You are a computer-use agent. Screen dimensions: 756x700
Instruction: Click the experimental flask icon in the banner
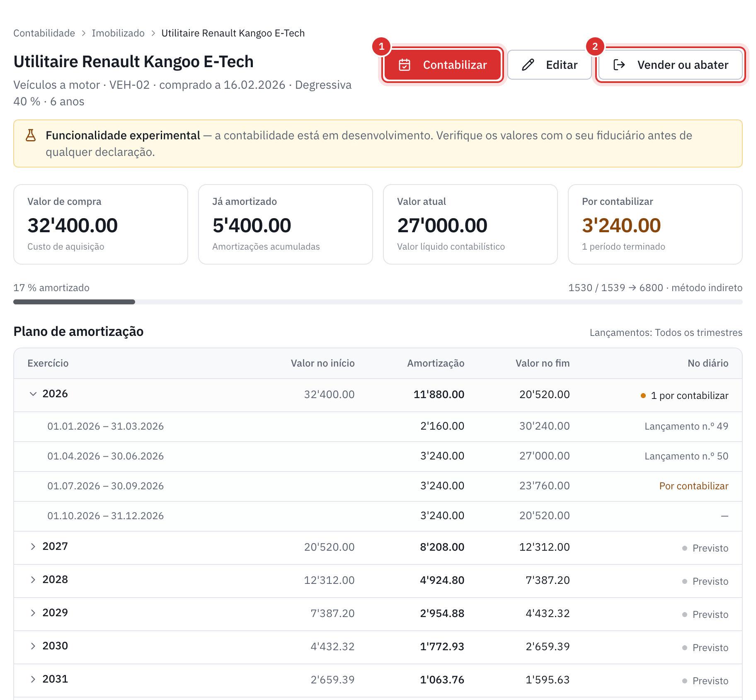31,135
